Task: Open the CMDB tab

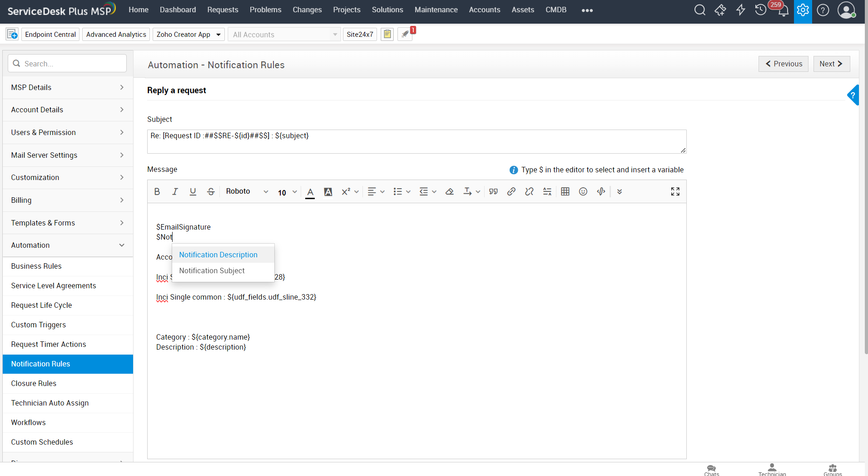Action: tap(556, 10)
